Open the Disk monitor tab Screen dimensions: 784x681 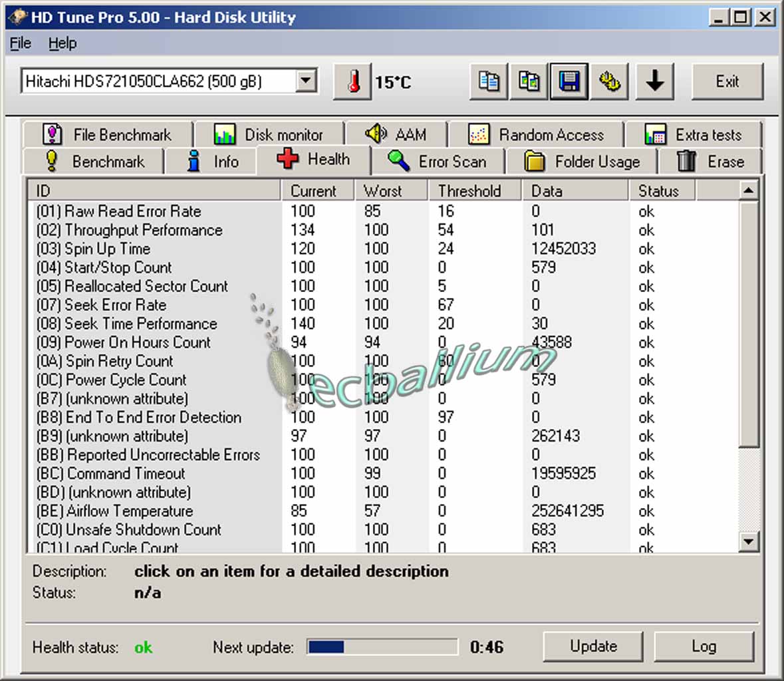tap(269, 135)
